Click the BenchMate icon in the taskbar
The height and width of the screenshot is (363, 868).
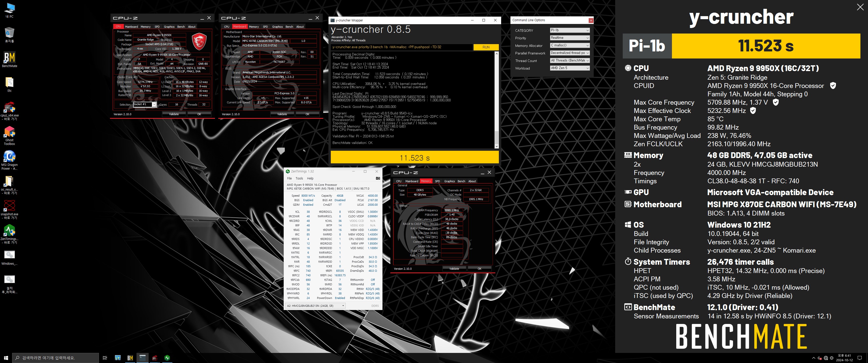pos(130,358)
